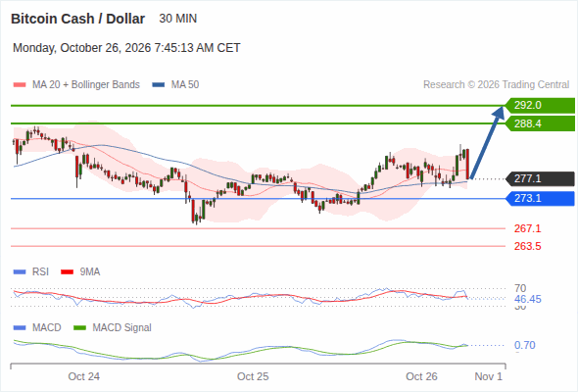Click the 9MA red legend swatch

pyautogui.click(x=67, y=272)
